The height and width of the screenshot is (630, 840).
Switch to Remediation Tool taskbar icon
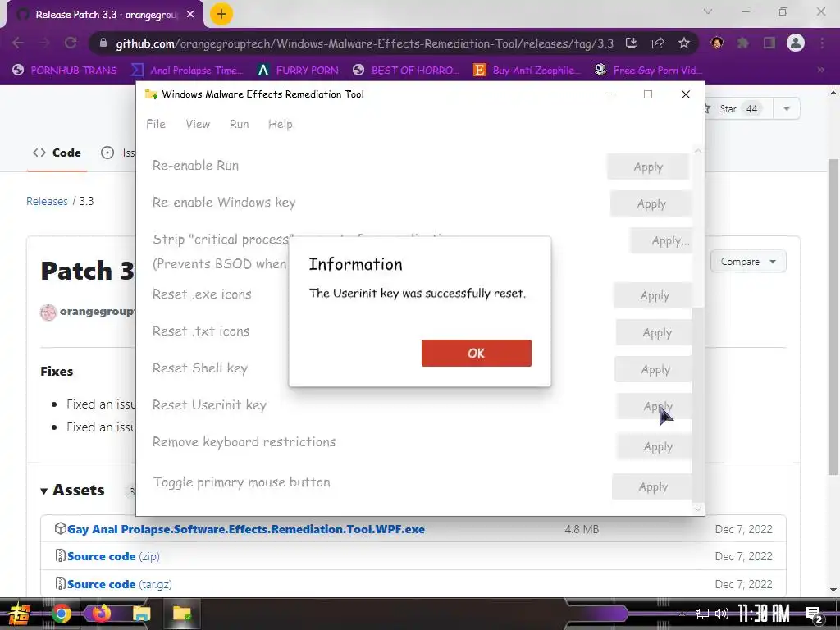pyautogui.click(x=181, y=614)
